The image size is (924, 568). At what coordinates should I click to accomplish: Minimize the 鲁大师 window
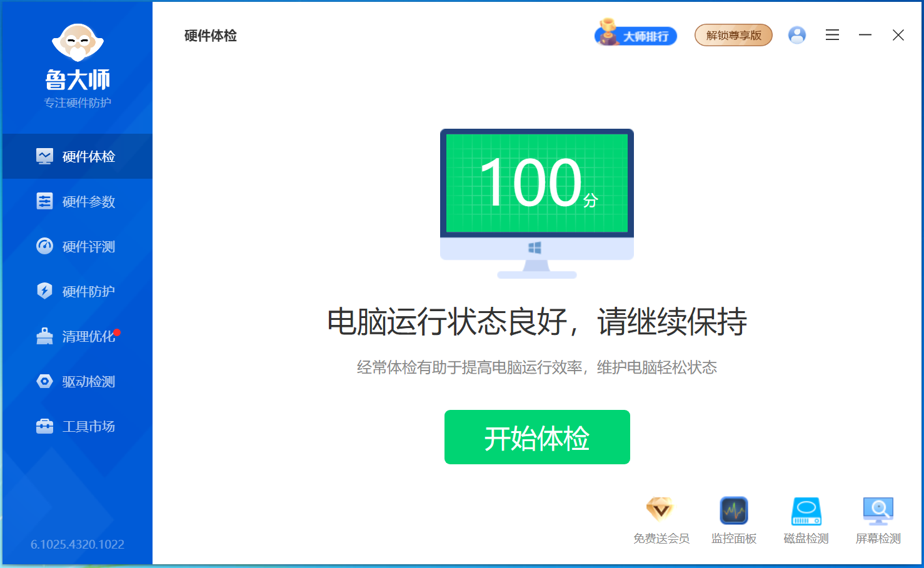tap(865, 35)
